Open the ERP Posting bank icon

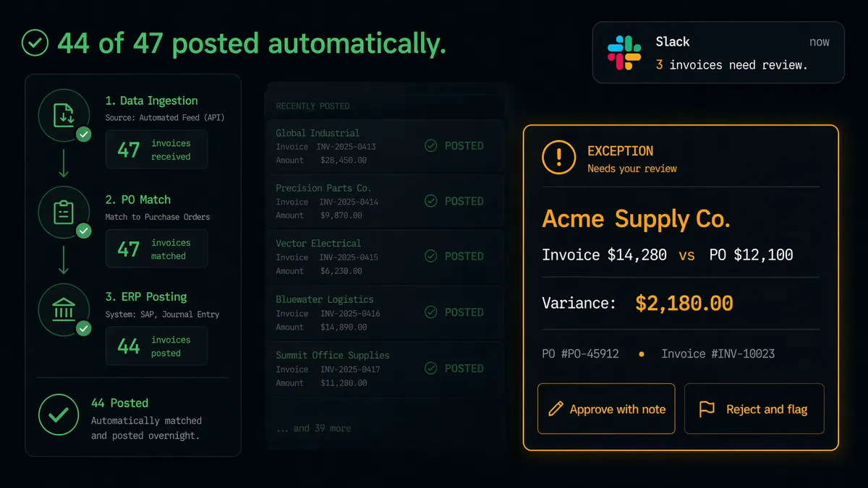[64, 309]
